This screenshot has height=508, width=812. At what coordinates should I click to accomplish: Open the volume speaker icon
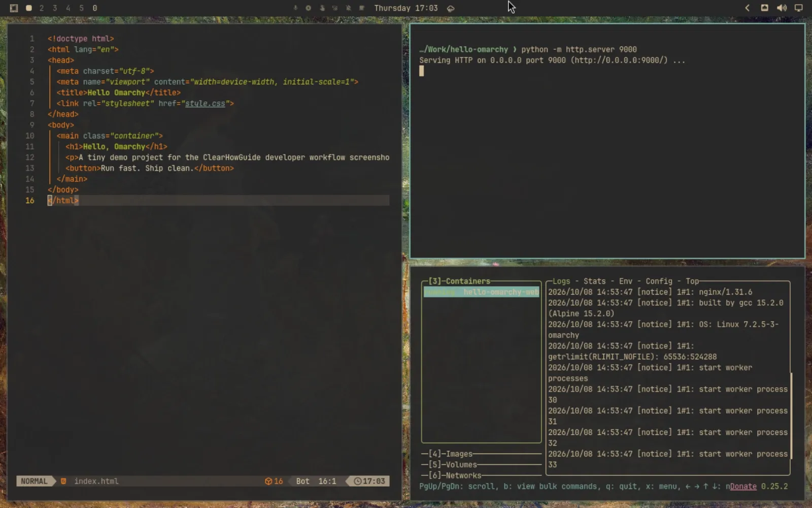tap(782, 8)
